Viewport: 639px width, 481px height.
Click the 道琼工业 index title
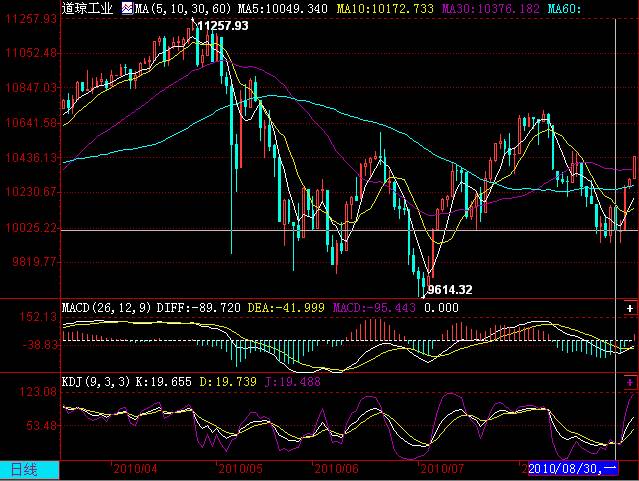pyautogui.click(x=87, y=8)
